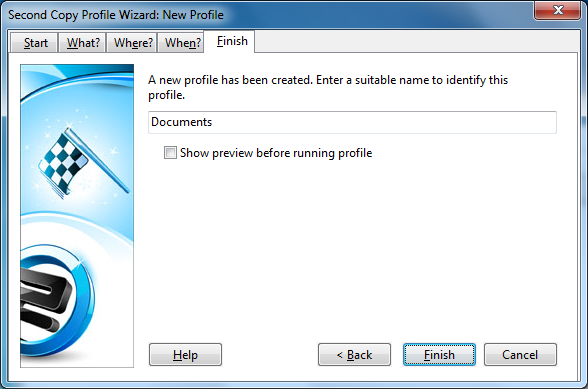Click the Second Copy logo graphic
The height and width of the screenshot is (389, 588).
[x=56, y=299]
